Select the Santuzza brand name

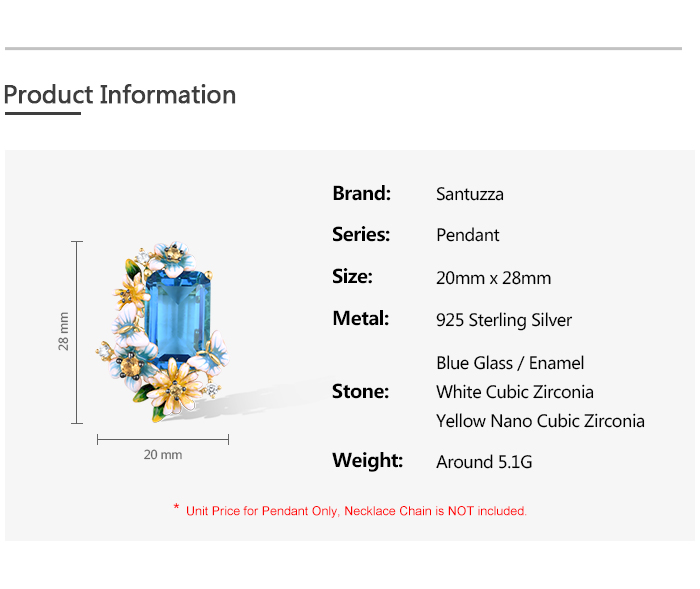pyautogui.click(x=470, y=194)
